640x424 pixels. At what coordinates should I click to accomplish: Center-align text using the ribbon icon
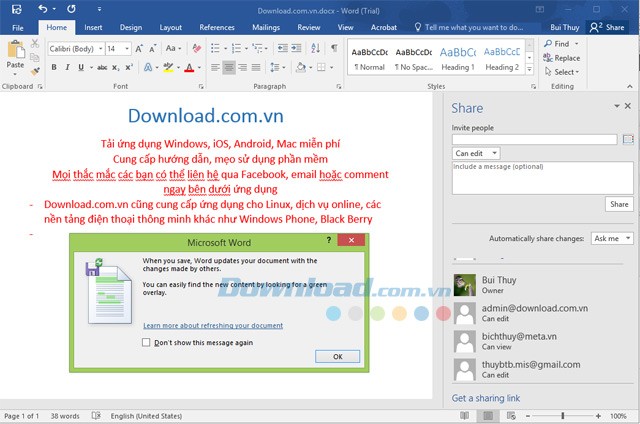click(x=229, y=68)
